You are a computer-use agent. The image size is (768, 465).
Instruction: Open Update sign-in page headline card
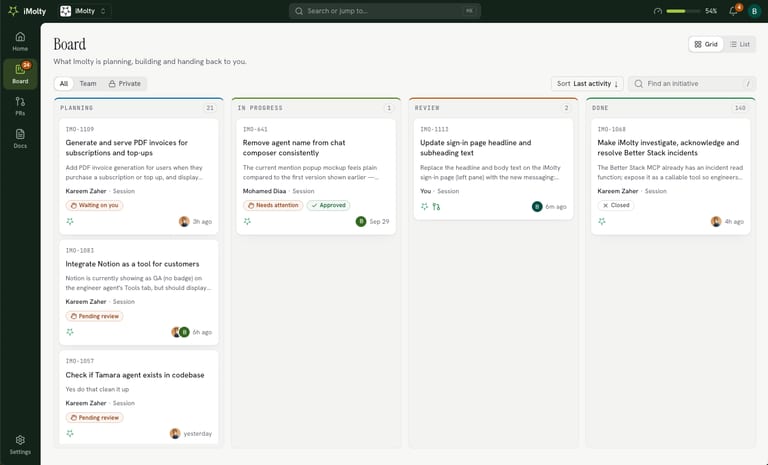tap(493, 169)
